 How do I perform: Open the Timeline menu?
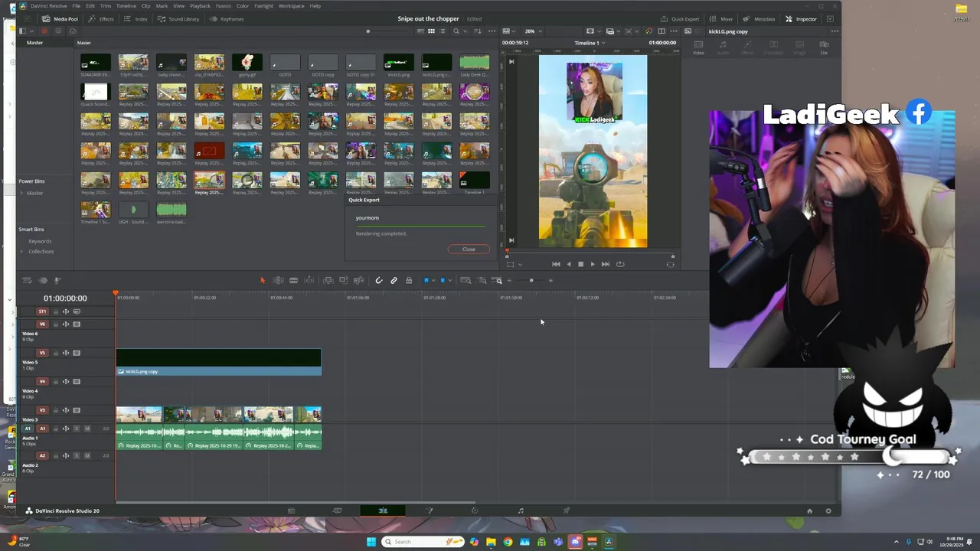pos(126,6)
